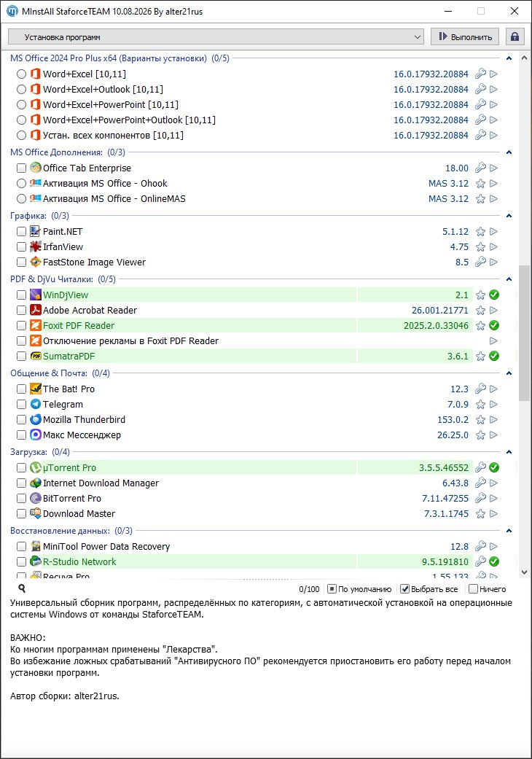Collapse the Загрузка section
The image size is (532, 759).
coord(509,451)
